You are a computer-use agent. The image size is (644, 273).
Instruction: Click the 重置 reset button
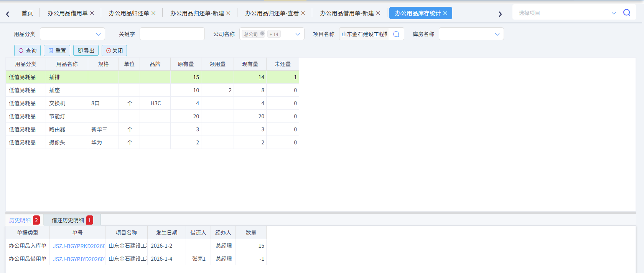(x=57, y=51)
